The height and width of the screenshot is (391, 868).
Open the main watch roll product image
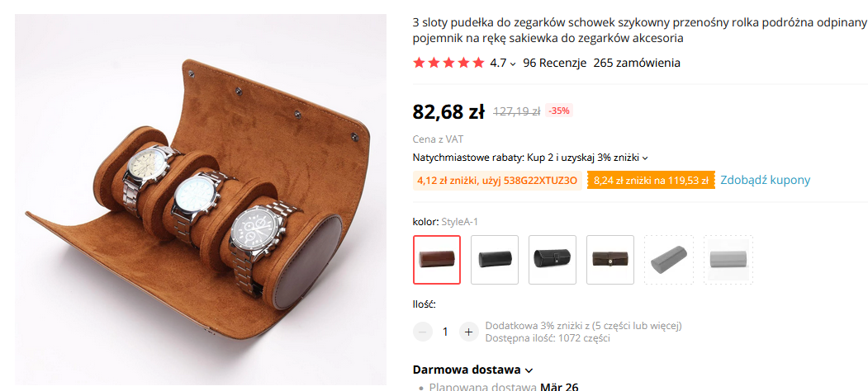201,199
